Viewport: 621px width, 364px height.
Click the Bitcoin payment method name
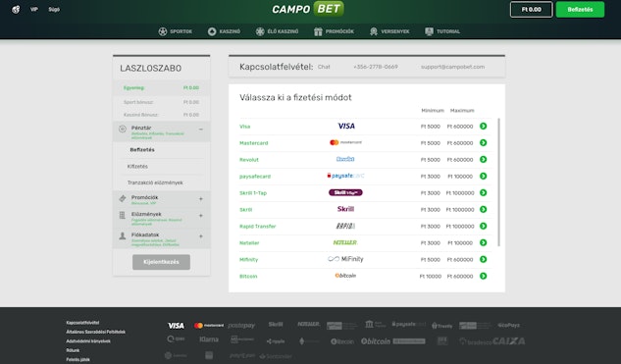(248, 276)
